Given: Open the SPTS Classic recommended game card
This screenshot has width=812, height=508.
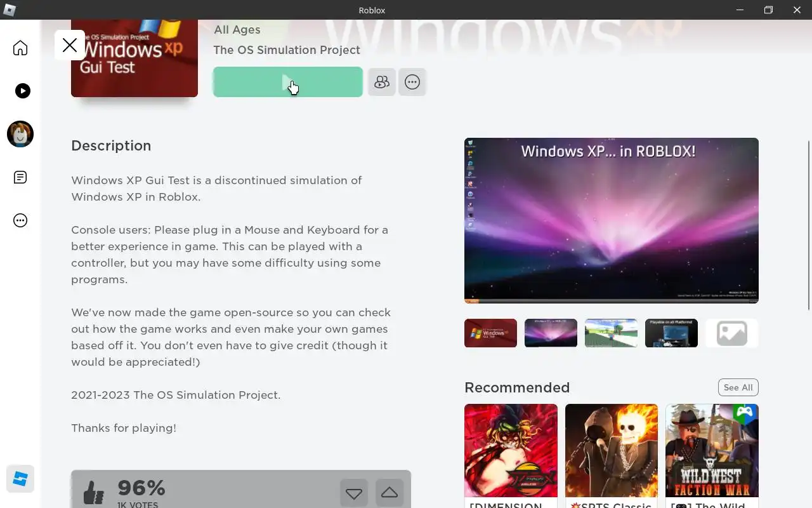Looking at the screenshot, I should coord(612,456).
